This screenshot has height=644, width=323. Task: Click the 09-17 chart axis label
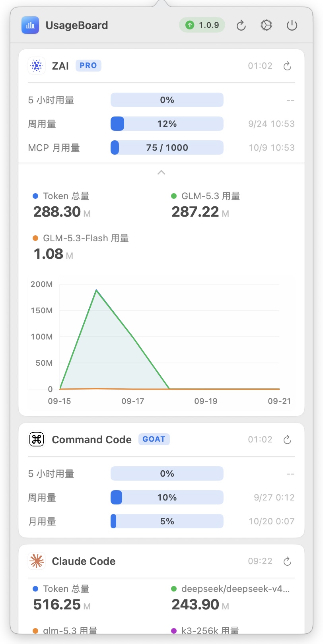click(133, 401)
